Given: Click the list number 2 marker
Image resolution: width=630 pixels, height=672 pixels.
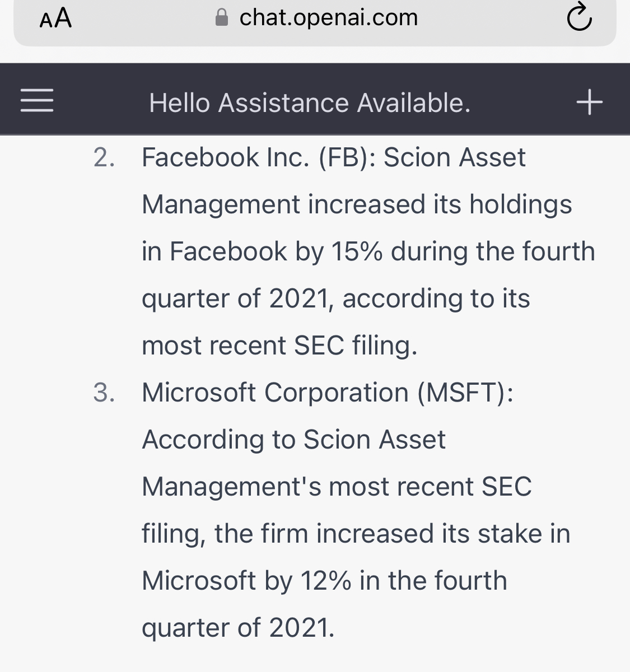Looking at the screenshot, I should tap(104, 158).
